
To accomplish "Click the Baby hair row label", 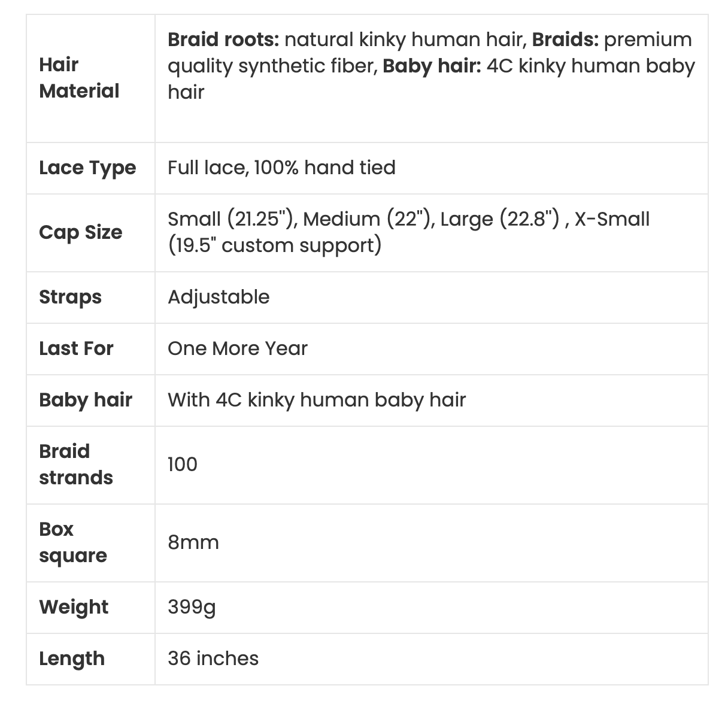I will click(85, 400).
